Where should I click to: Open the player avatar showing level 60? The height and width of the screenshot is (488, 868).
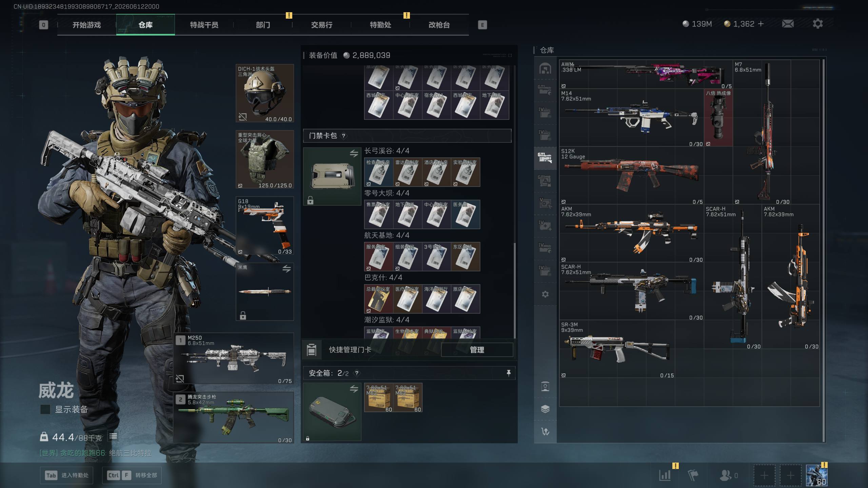pos(816,475)
